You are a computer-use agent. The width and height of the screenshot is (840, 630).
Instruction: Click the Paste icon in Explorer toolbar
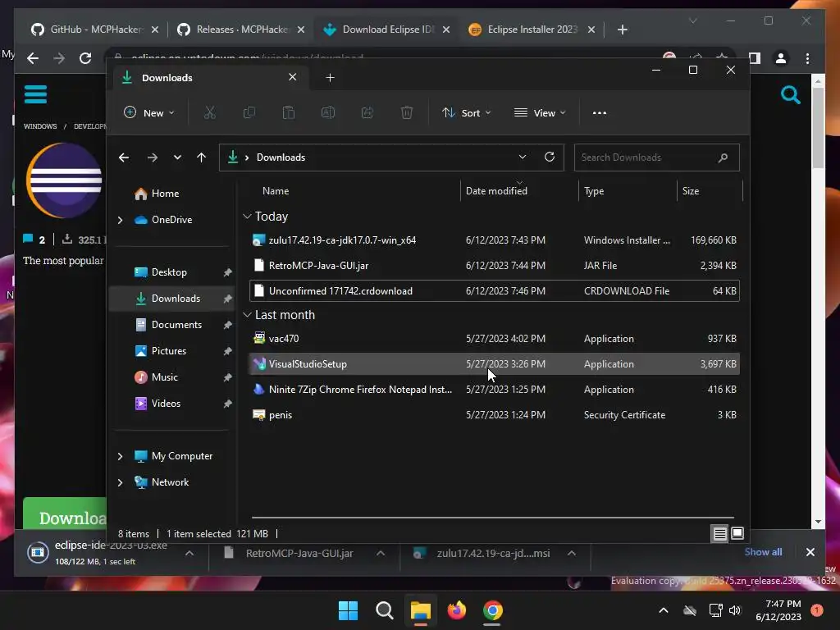click(288, 113)
